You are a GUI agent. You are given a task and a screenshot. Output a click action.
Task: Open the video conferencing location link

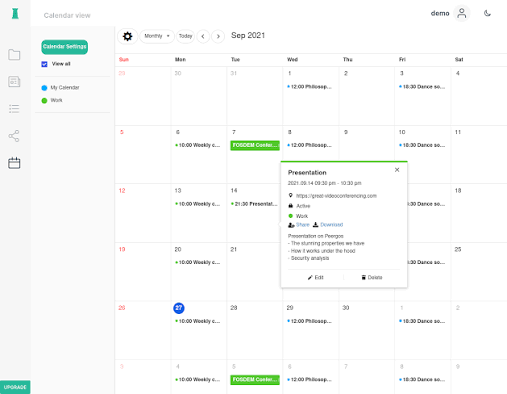336,196
